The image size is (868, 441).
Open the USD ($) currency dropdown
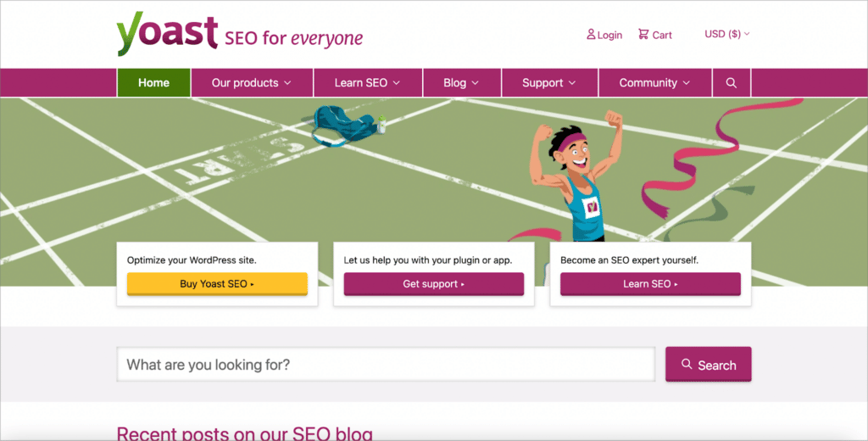tap(726, 34)
